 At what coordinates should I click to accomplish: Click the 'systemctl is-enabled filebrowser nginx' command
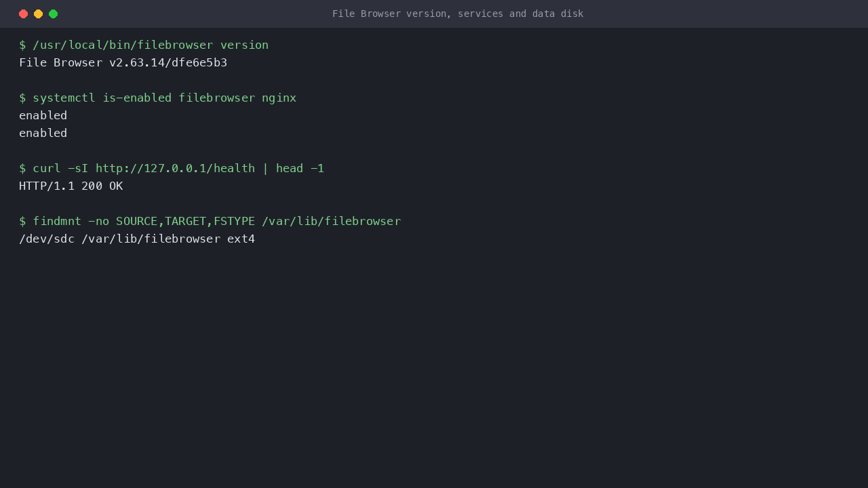point(158,98)
